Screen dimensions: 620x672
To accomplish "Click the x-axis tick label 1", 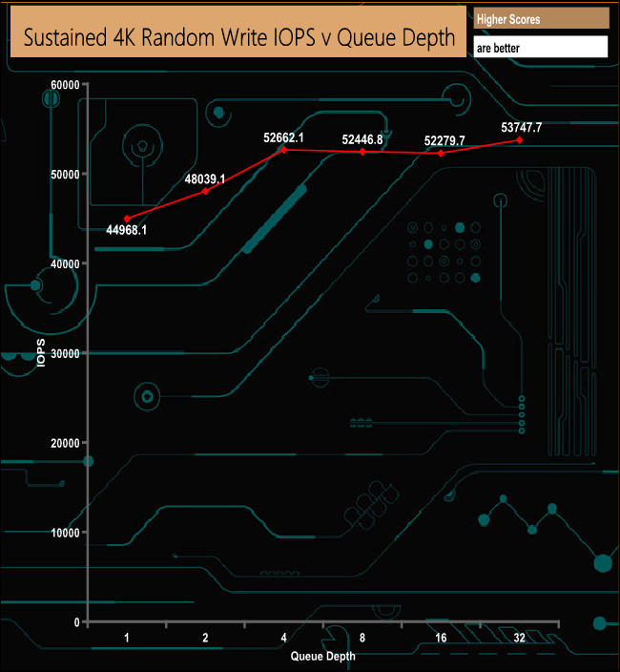I will pos(127,638).
